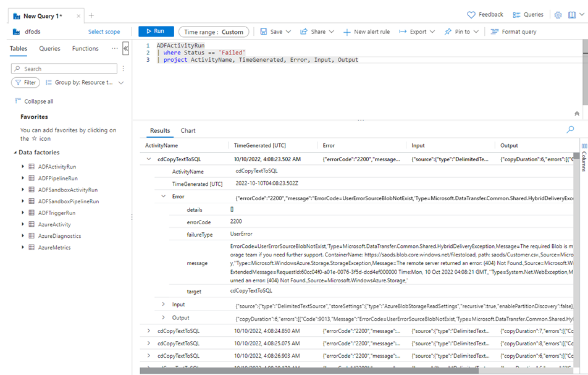Open the Group by Resource type dropdown

coord(85,83)
